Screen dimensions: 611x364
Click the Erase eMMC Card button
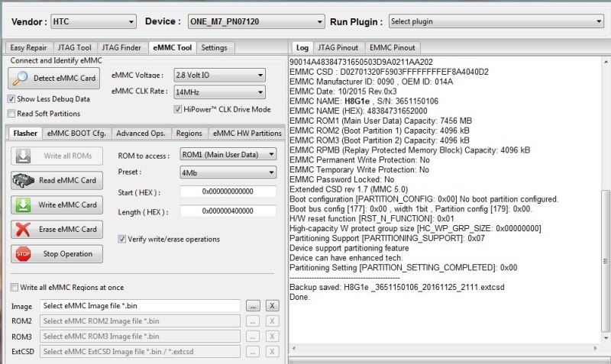pyautogui.click(x=57, y=229)
